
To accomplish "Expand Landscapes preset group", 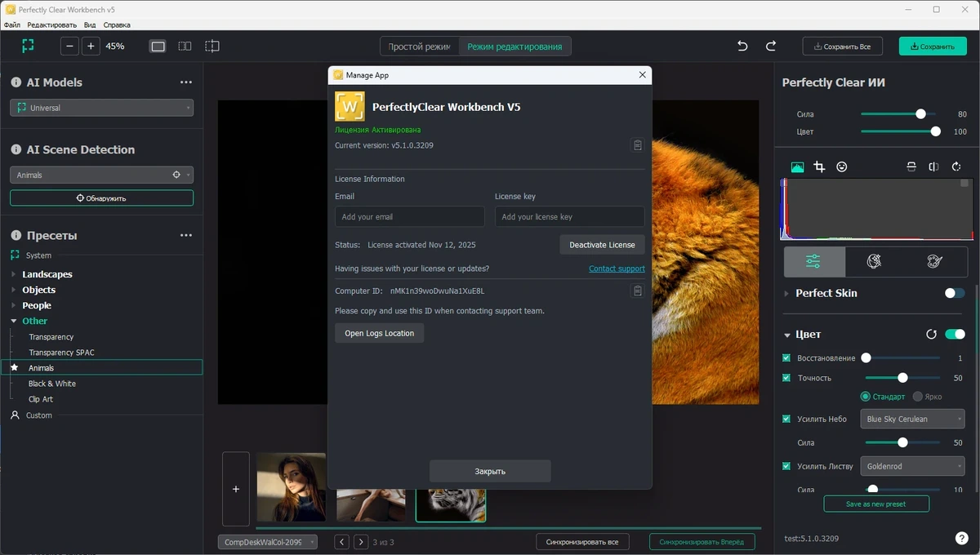I will tap(13, 274).
